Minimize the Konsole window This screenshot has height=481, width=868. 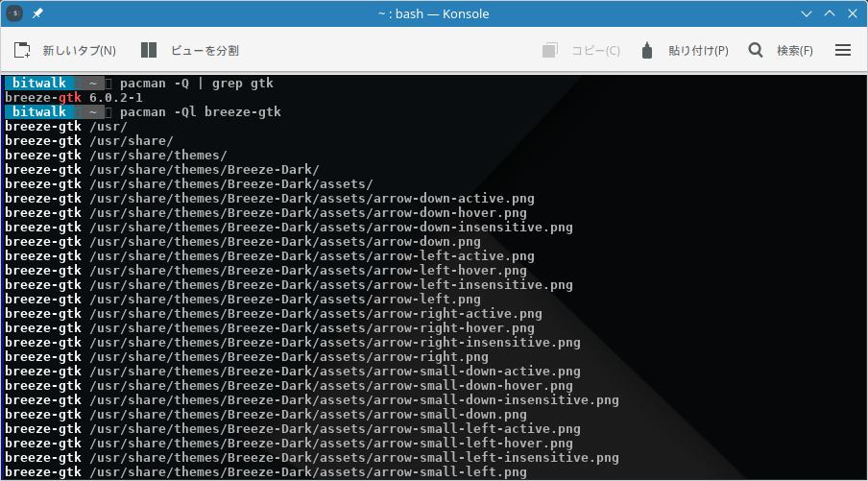(806, 13)
